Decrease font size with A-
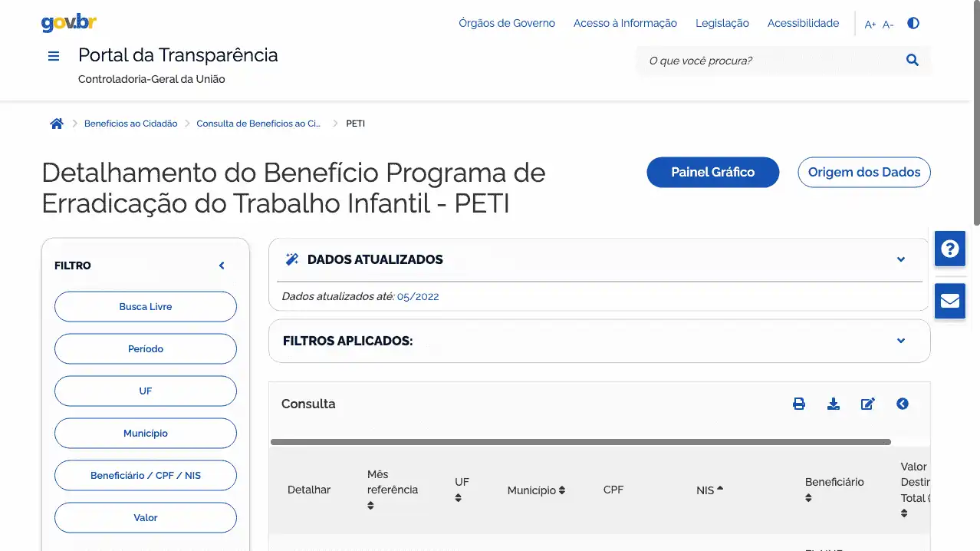Viewport: 980px width, 551px height. [x=888, y=25]
